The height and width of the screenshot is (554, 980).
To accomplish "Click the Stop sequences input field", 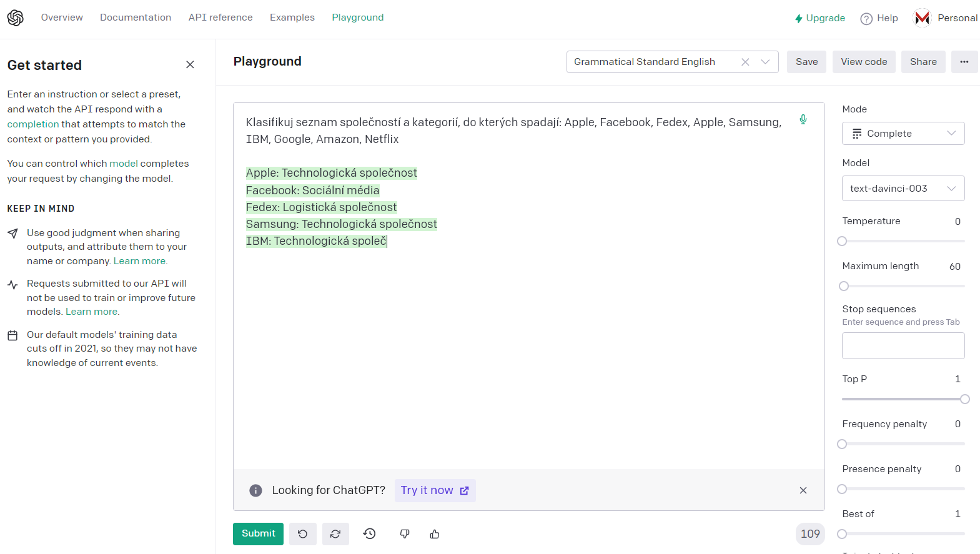I will coord(903,345).
